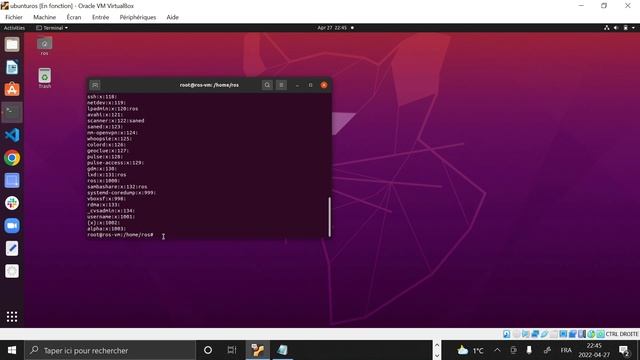Click the terminal prompt root@ros-vm line
This screenshot has height=360, width=640.
pos(120,235)
